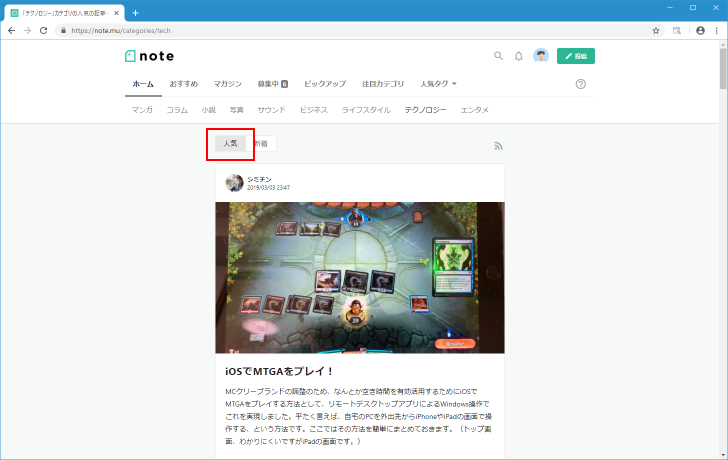Open author シミチン avatar

coord(234,183)
